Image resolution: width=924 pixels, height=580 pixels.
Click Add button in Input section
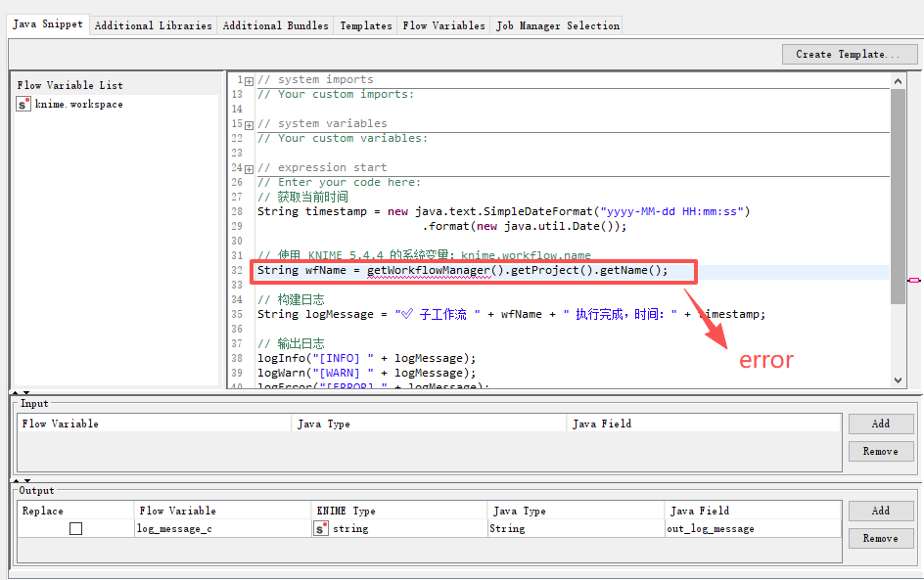pyautogui.click(x=880, y=424)
